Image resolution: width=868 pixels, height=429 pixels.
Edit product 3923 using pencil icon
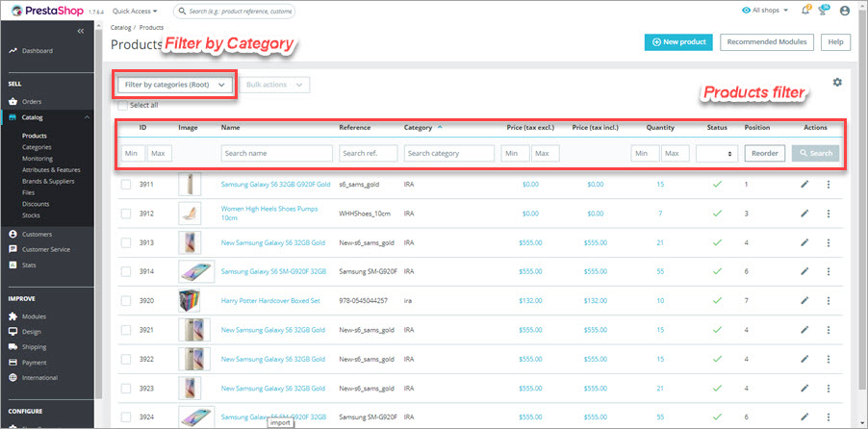tap(804, 388)
